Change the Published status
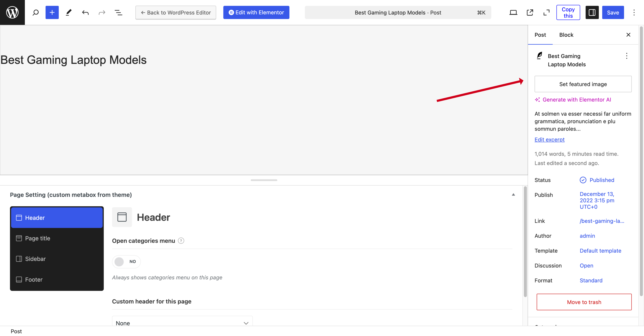The height and width of the screenshot is (336, 644). (602, 180)
